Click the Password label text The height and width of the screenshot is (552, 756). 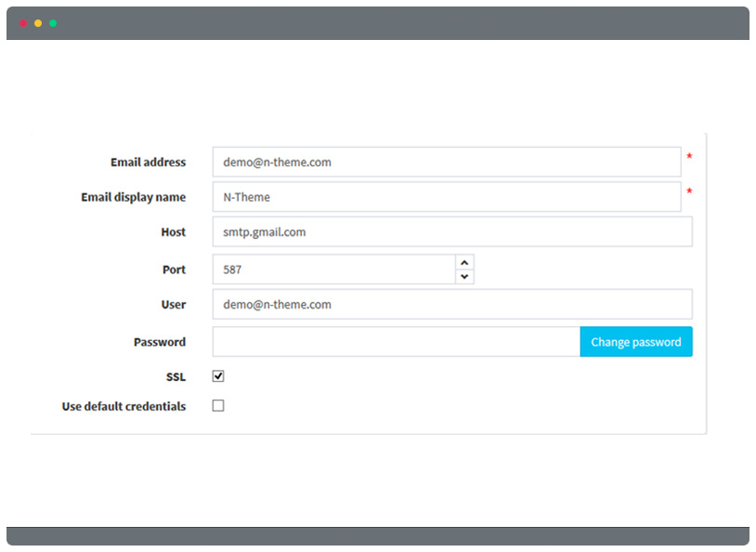click(x=160, y=342)
